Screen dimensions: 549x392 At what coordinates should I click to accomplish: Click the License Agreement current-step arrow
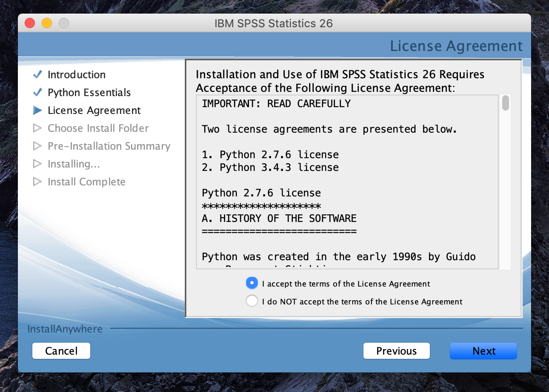(x=37, y=111)
